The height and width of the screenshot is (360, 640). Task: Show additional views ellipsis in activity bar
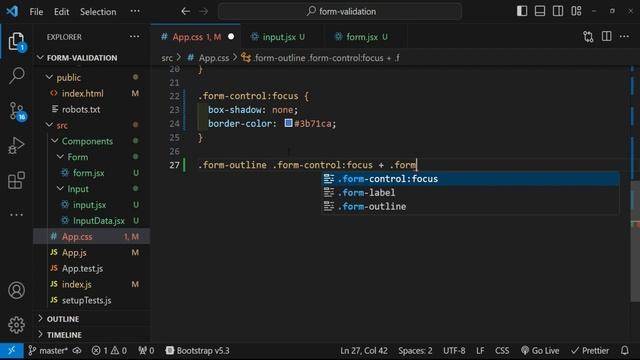coord(16,215)
